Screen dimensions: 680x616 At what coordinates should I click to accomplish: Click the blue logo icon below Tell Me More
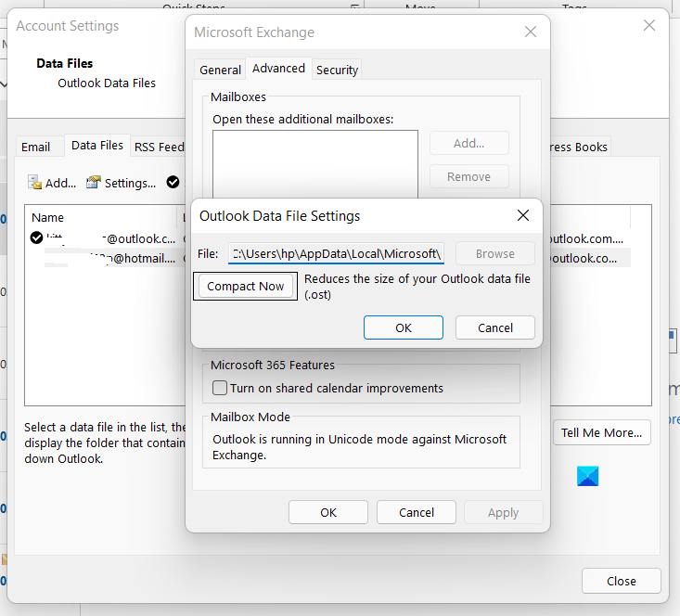(587, 476)
